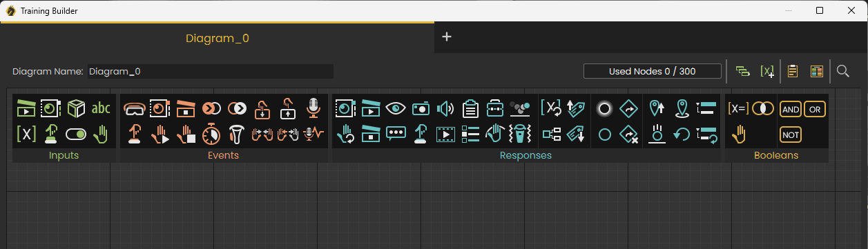Select the falling ball drop response node
Viewport: 868px width, 249px height.
(x=657, y=134)
